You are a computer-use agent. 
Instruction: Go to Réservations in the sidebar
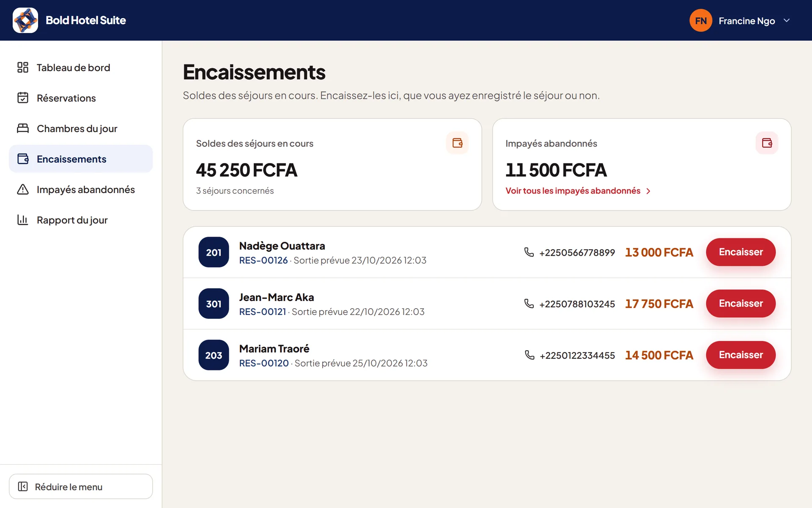click(81, 98)
